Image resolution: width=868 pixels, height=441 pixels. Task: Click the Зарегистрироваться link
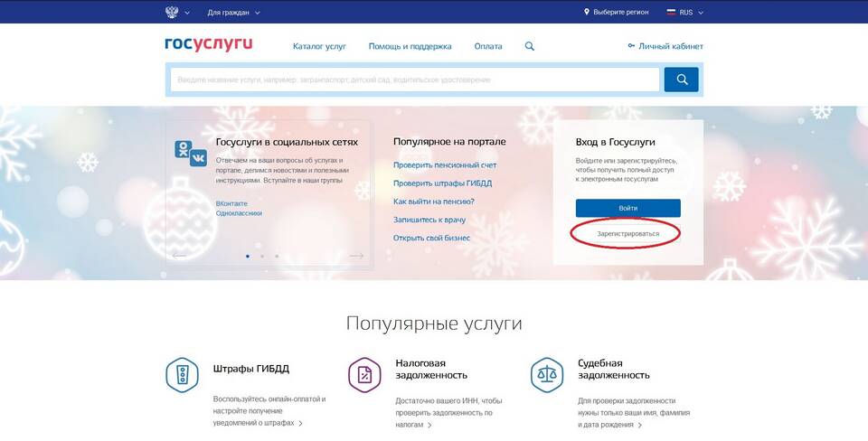click(x=627, y=233)
